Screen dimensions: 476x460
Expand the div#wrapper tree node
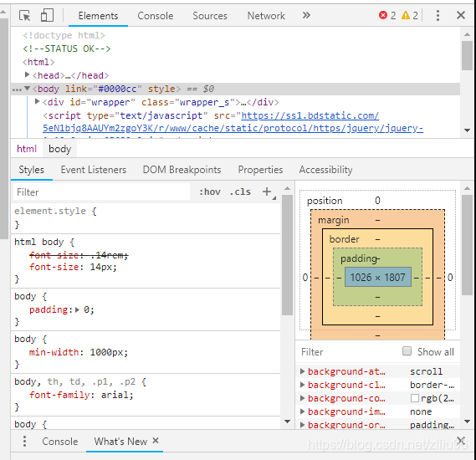38,101
